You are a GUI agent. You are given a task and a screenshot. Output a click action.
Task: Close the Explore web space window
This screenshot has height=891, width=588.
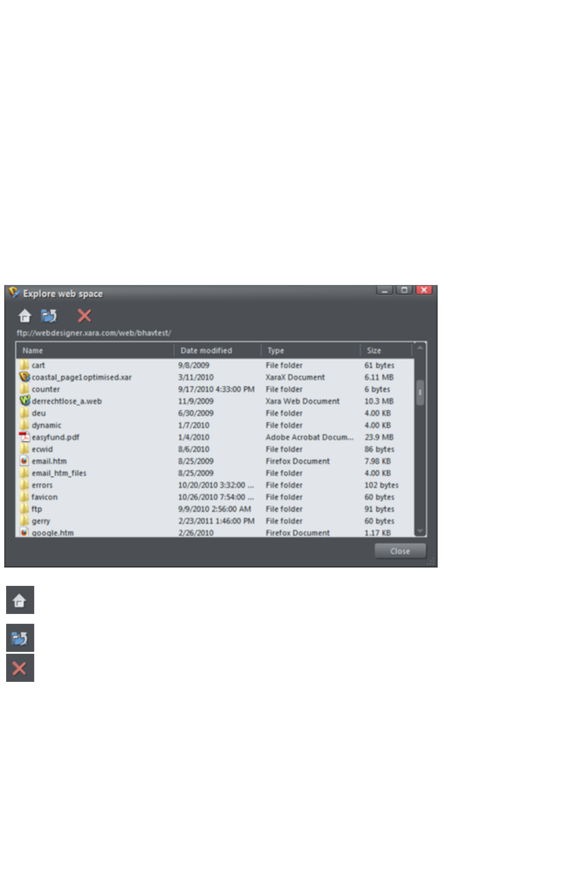tap(424, 290)
